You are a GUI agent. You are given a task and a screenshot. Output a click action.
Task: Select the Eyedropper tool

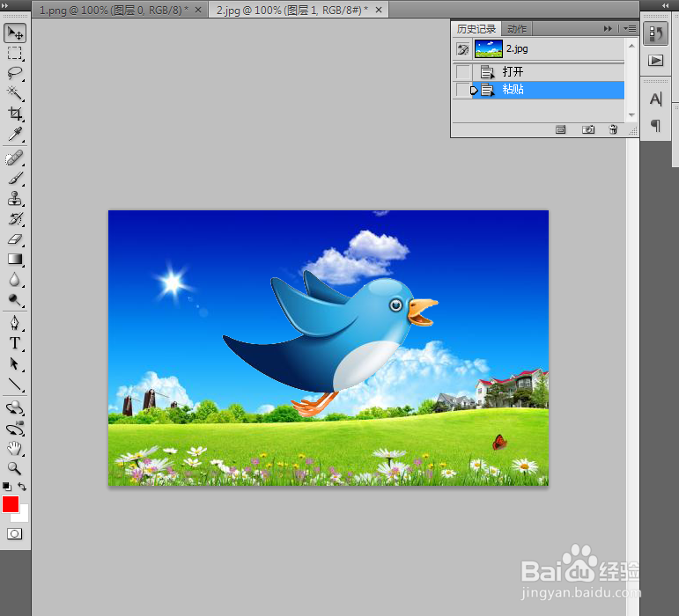(x=15, y=134)
